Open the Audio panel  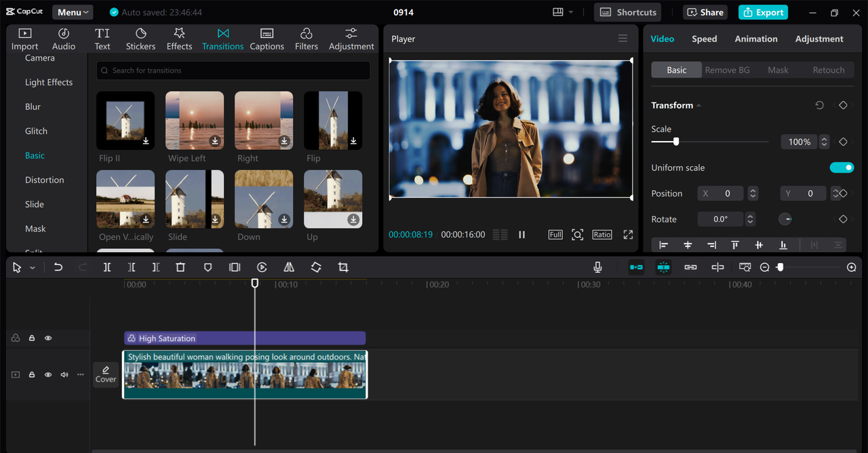point(64,39)
